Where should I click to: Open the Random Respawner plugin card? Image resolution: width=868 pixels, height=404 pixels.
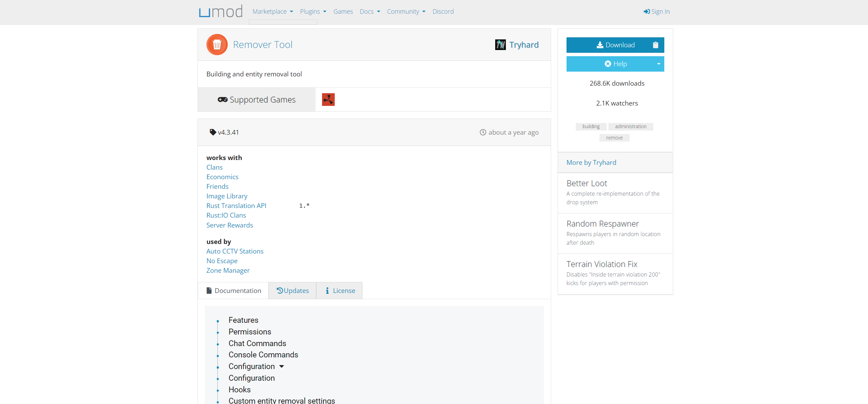point(615,233)
